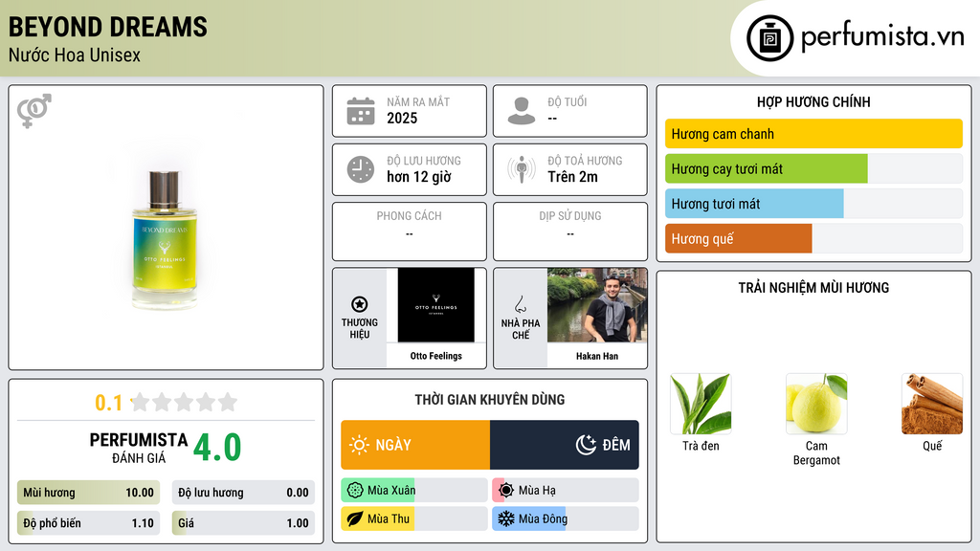Click the release year value 2025
The height and width of the screenshot is (551, 980).
402,118
